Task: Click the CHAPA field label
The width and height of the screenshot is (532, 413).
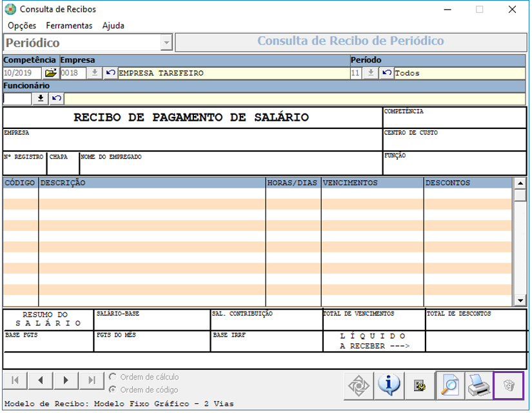Action: pyautogui.click(x=58, y=157)
